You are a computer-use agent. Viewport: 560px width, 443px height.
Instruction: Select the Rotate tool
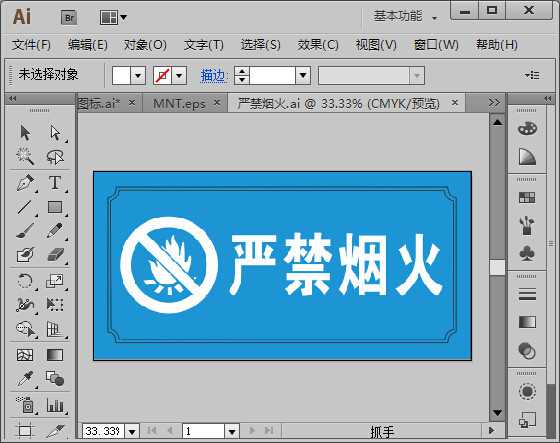(25, 281)
